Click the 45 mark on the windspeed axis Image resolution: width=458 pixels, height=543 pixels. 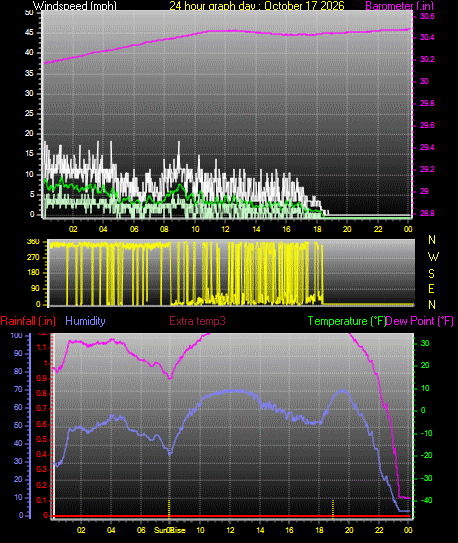pos(29,33)
